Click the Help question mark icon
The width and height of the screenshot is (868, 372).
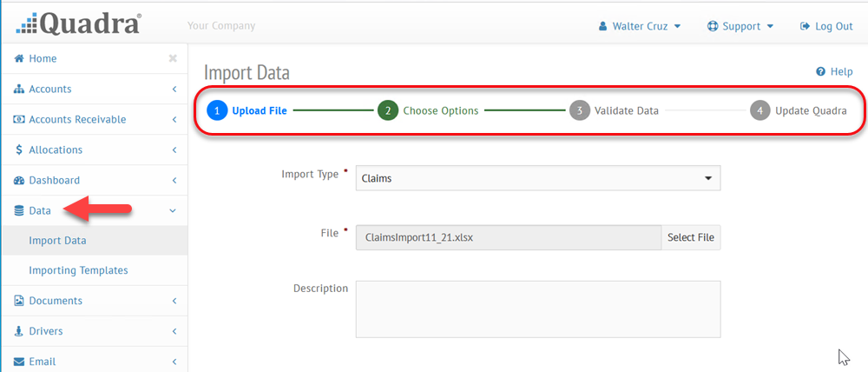(821, 71)
